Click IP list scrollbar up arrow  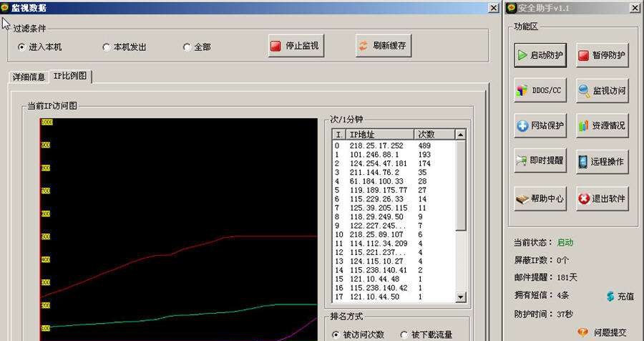(x=460, y=135)
